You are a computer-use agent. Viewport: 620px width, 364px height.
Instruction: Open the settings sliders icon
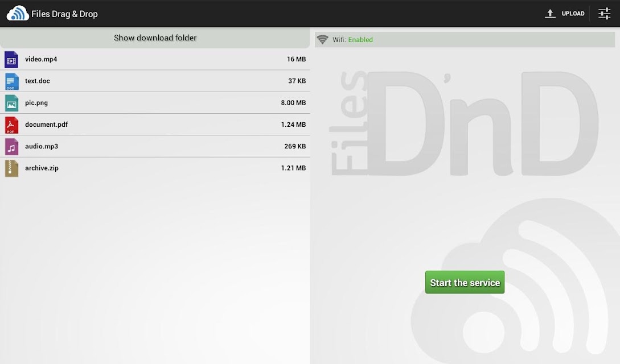click(x=604, y=14)
